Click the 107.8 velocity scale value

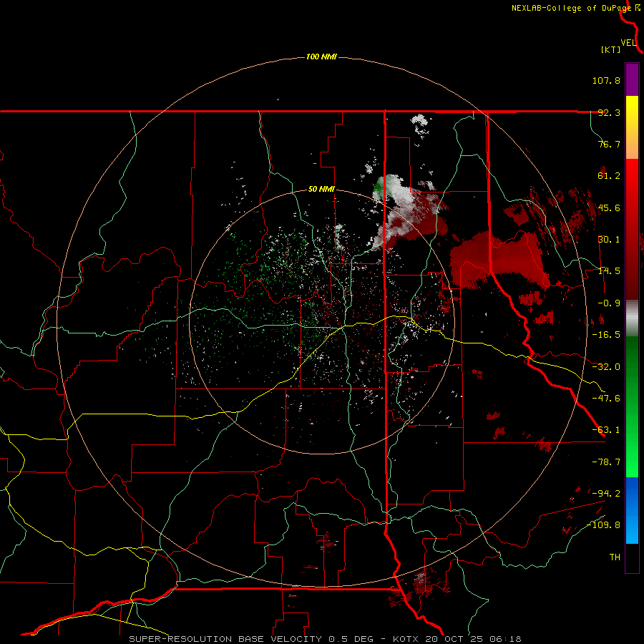(606, 80)
